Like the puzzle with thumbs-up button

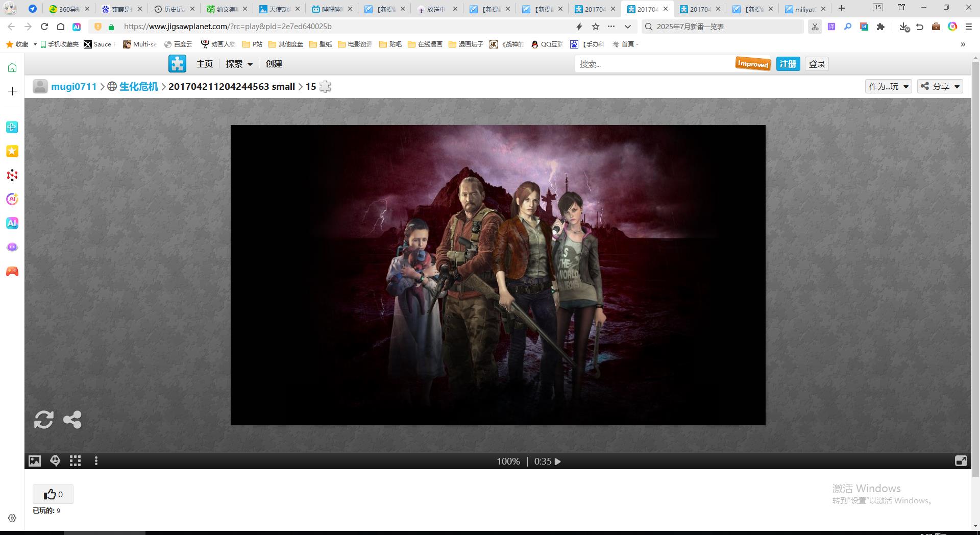pos(53,494)
